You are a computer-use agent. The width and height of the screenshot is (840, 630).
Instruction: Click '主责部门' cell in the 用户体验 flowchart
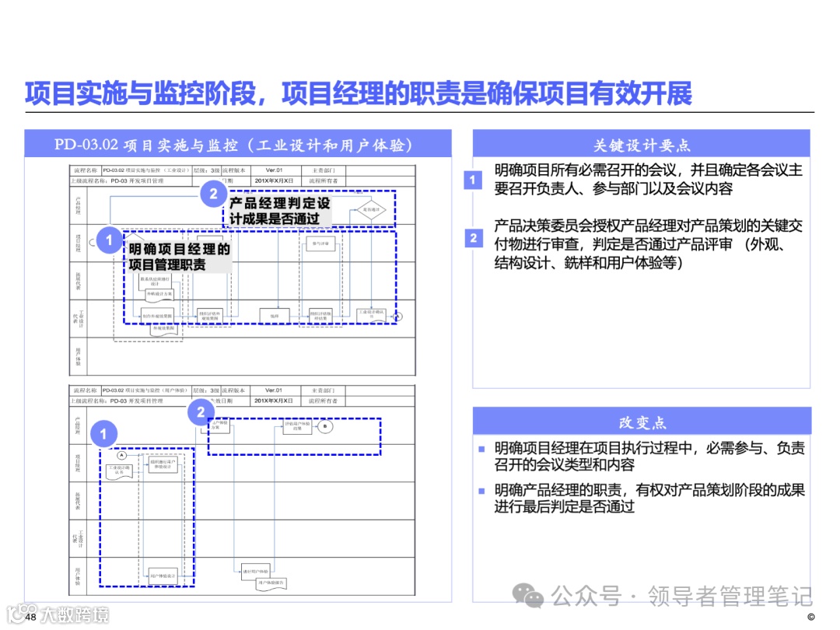tap(324, 390)
